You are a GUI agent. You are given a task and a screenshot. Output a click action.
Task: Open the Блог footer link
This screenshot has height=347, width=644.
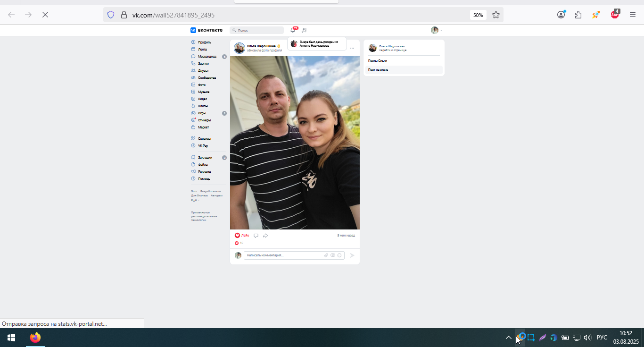(194, 191)
